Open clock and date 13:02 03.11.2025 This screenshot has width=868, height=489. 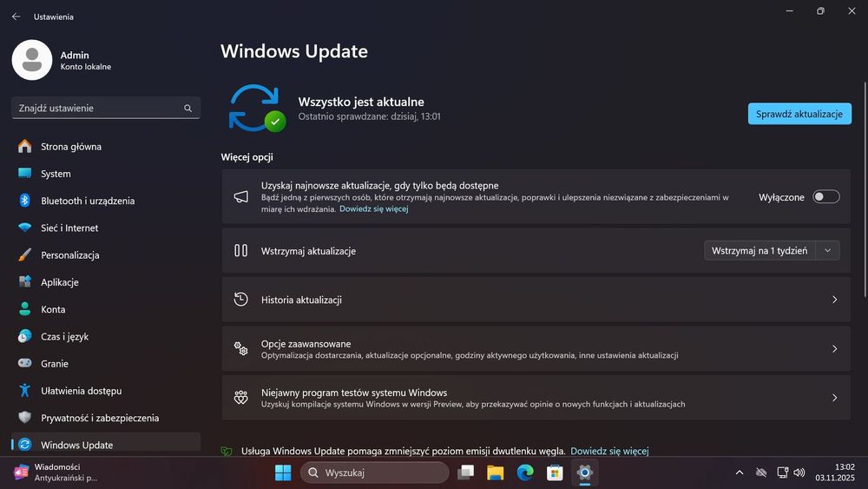pos(835,472)
